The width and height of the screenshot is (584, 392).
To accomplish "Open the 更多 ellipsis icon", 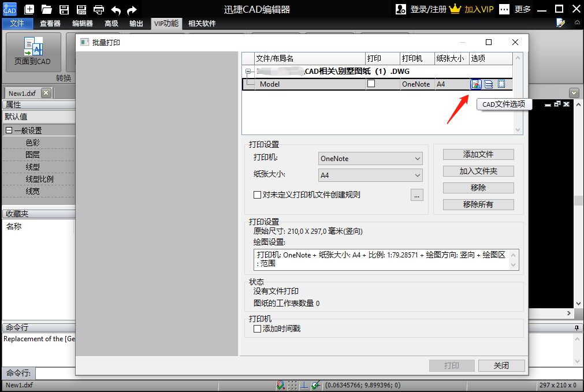I will 504,9.
